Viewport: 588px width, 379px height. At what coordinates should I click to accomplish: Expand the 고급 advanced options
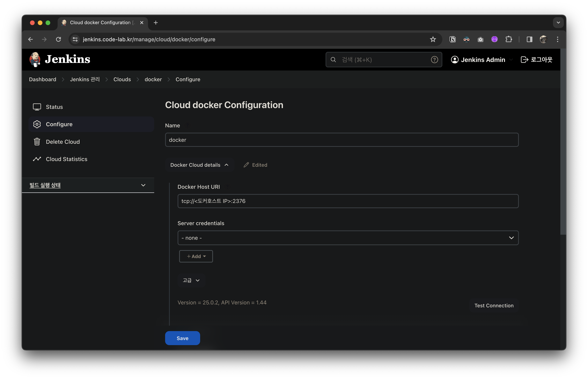[191, 280]
